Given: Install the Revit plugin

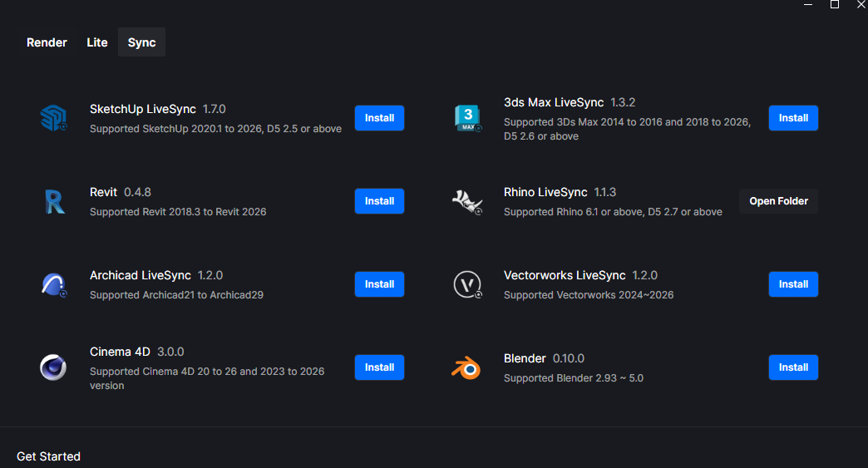Looking at the screenshot, I should (379, 201).
